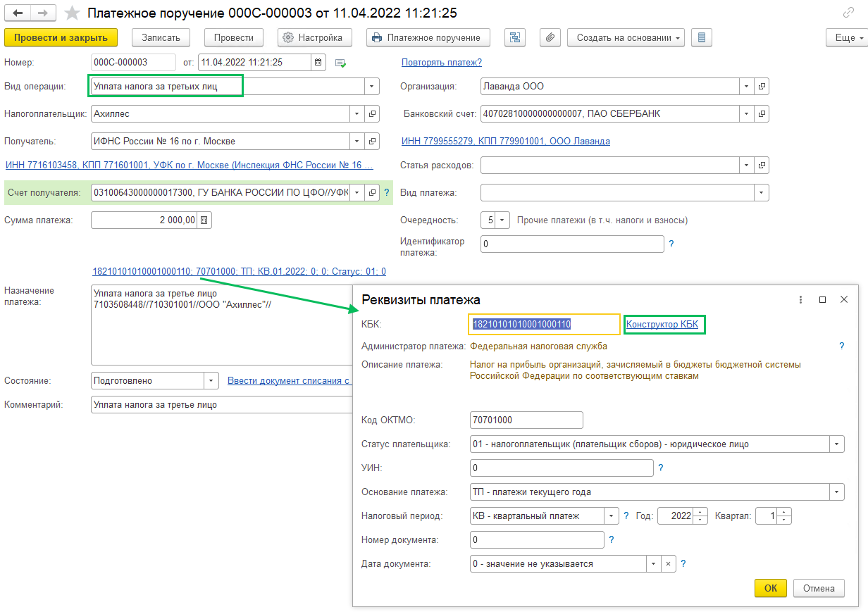Focus the Назначение платежа text area
The width and height of the screenshot is (868, 612).
[x=221, y=325]
